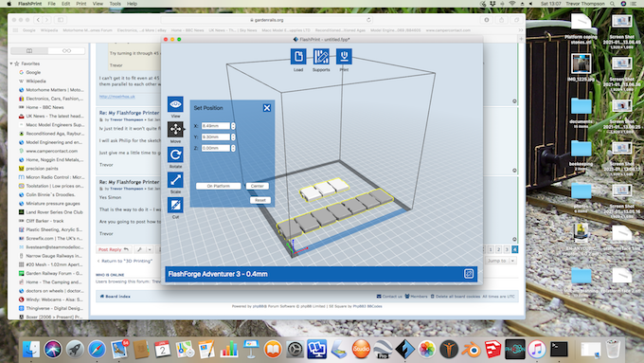Open Calendar from the Dock
Image resolution: width=644 pixels, height=363 pixels.
pyautogui.click(x=163, y=350)
